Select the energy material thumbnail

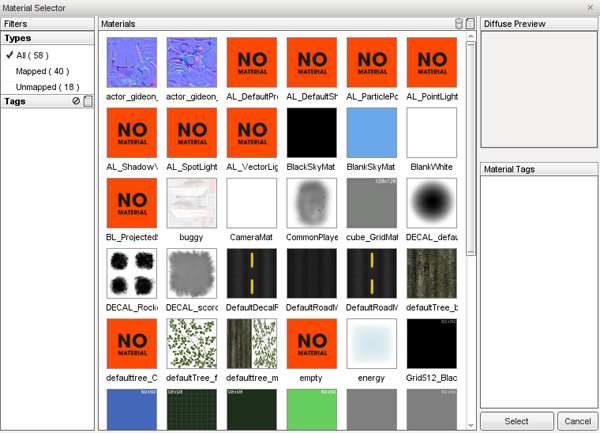tap(371, 344)
